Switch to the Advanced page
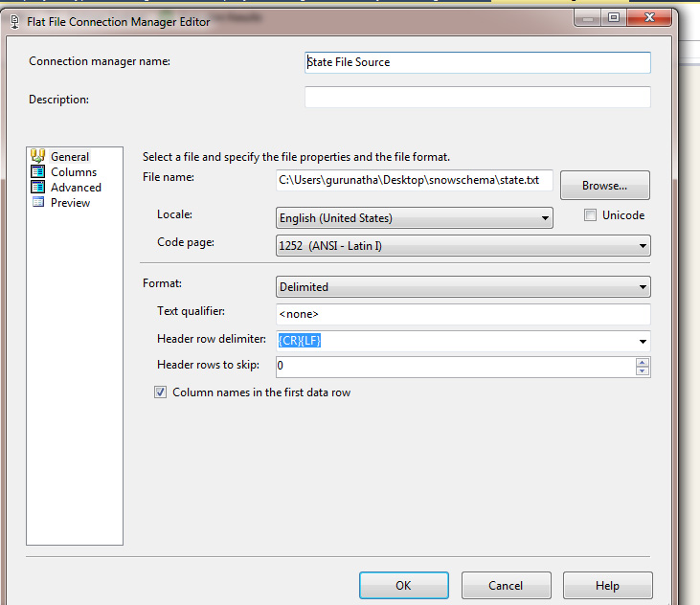 [x=76, y=188]
